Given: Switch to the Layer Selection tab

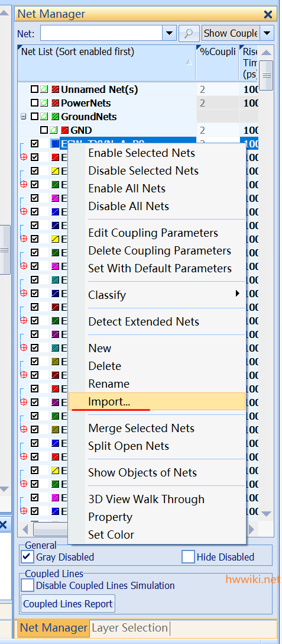Looking at the screenshot, I should (x=129, y=628).
